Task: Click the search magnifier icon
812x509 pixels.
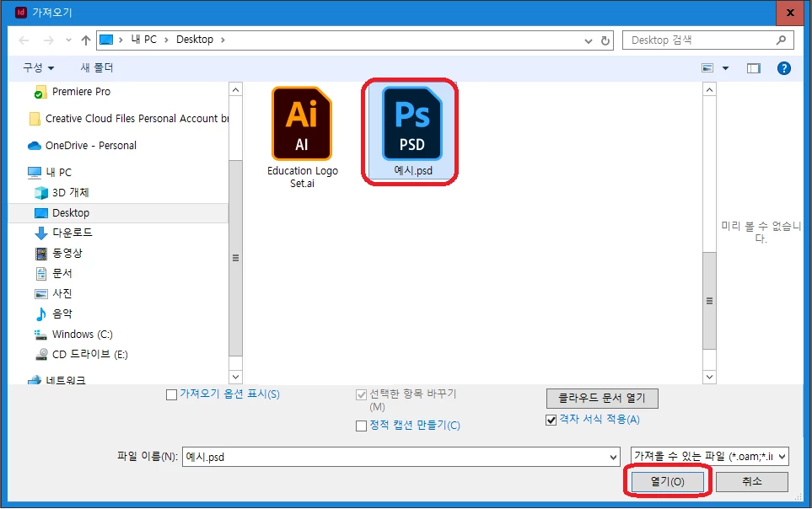Action: click(x=782, y=40)
